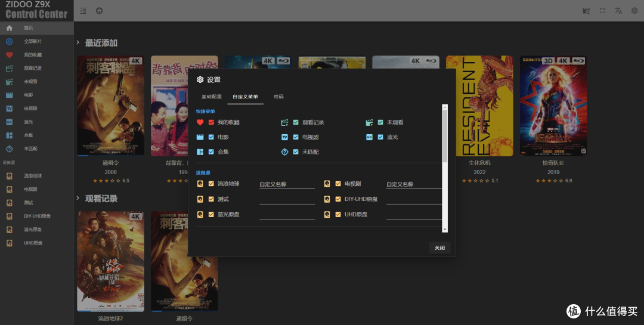Click the 未匹配 question icon in settings
The height and width of the screenshot is (325, 644).
click(x=284, y=151)
